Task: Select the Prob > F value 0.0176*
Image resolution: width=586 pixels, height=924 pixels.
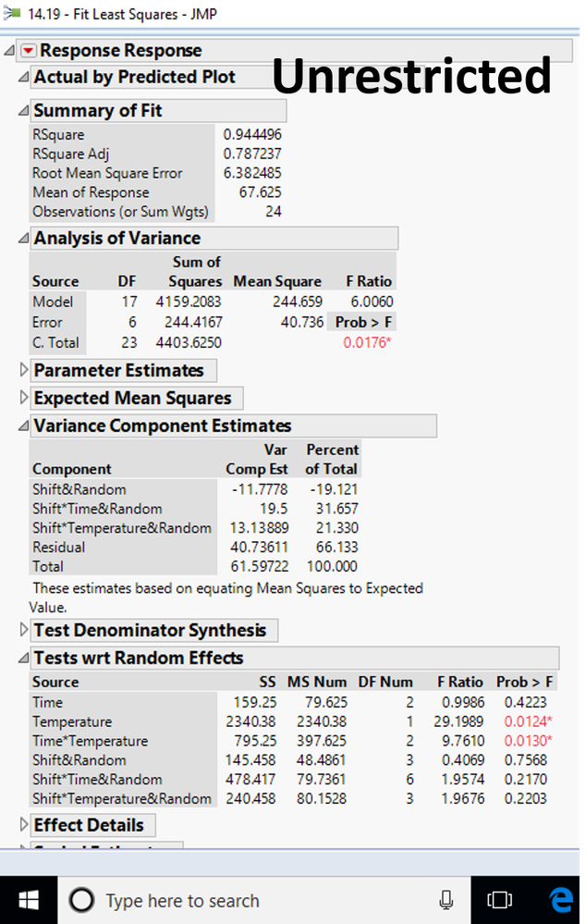Action: (x=368, y=342)
